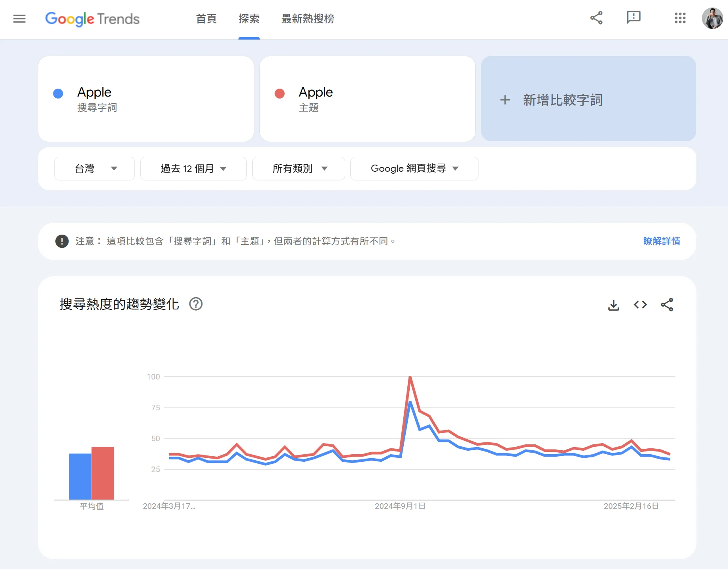Open the 過去 12 個月 time range dropdown
This screenshot has height=569, width=728.
(x=193, y=169)
